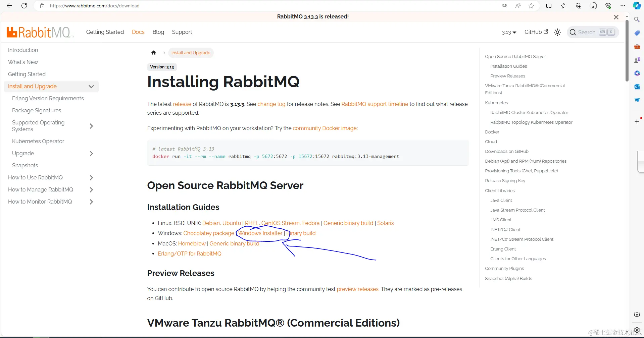Open the Downloads panel
This screenshot has width=644, height=338.
point(594,6)
